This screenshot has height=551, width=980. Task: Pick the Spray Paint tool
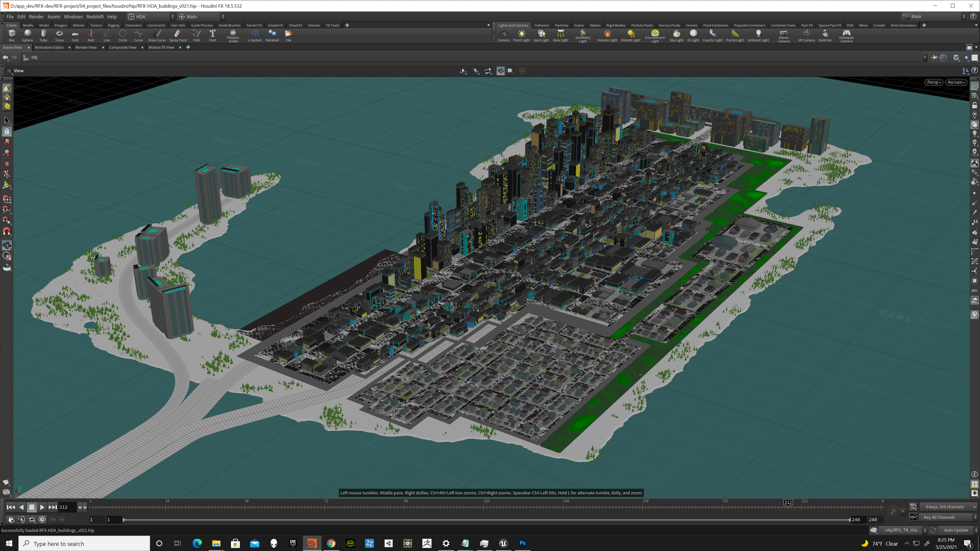click(178, 35)
